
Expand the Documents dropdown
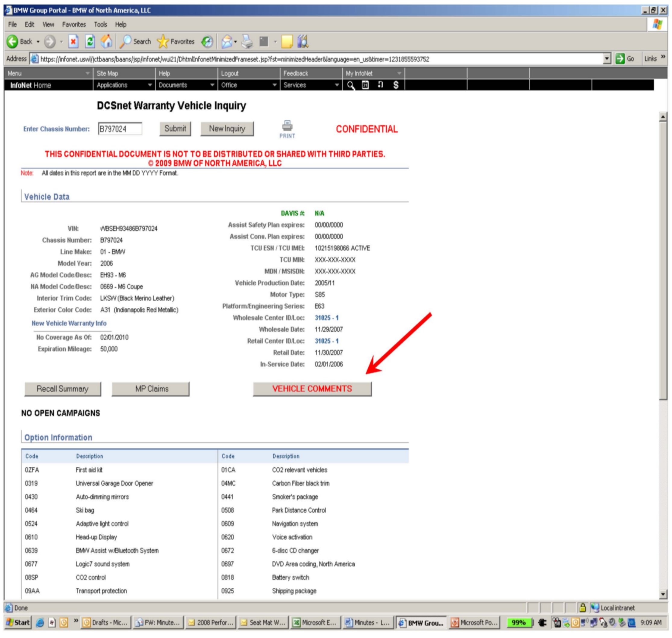pos(212,85)
